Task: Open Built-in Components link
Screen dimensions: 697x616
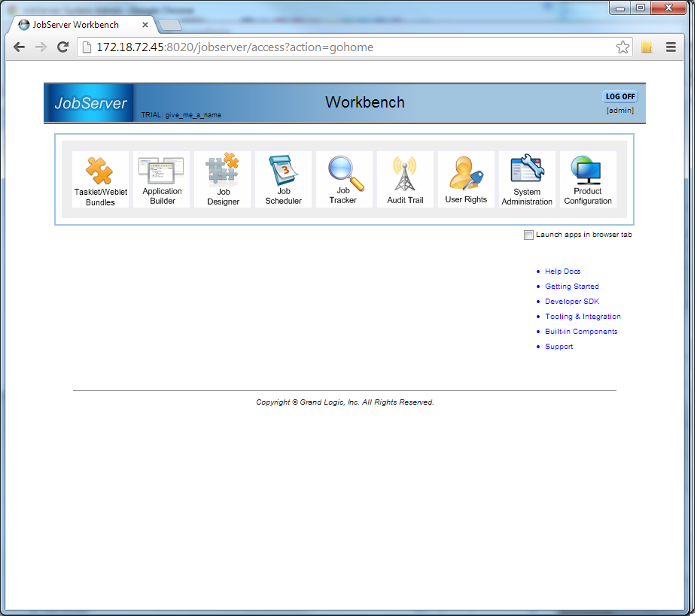Action: (x=580, y=332)
